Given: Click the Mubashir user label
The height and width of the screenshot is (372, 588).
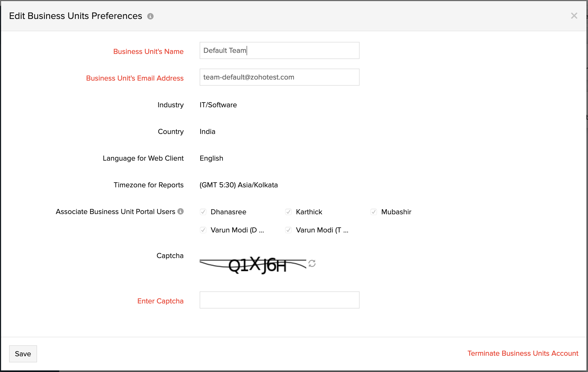Looking at the screenshot, I should click(396, 212).
